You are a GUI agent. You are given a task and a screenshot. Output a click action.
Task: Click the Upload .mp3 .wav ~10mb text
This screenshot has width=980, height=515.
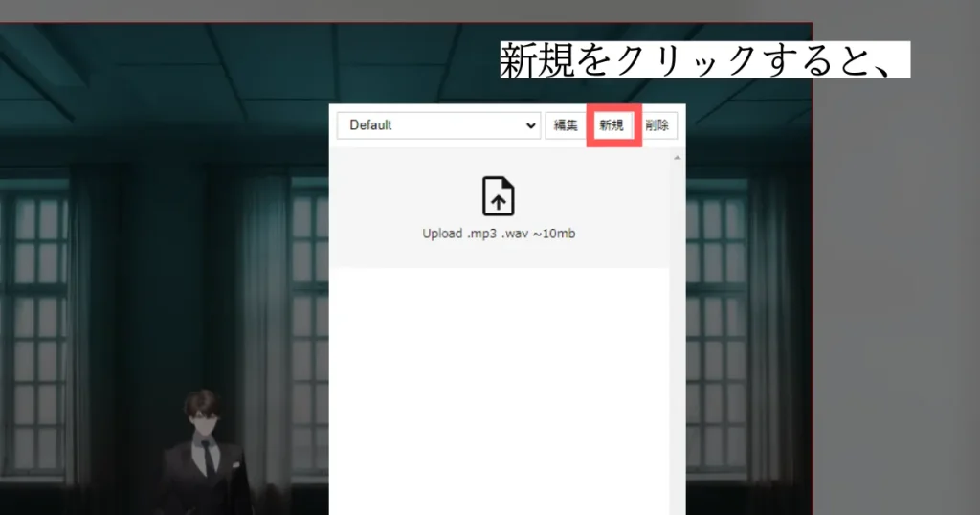click(499, 234)
